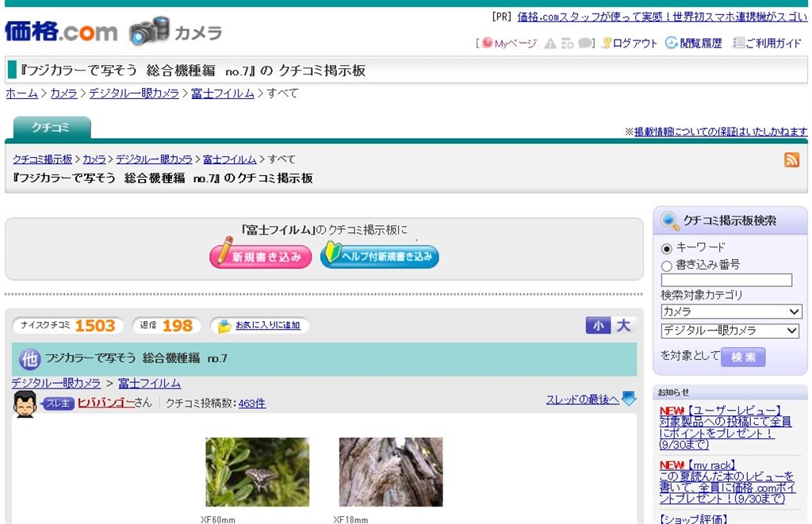
Task: Open the XF18mm tree bark thumbnail
Action: pos(391,472)
